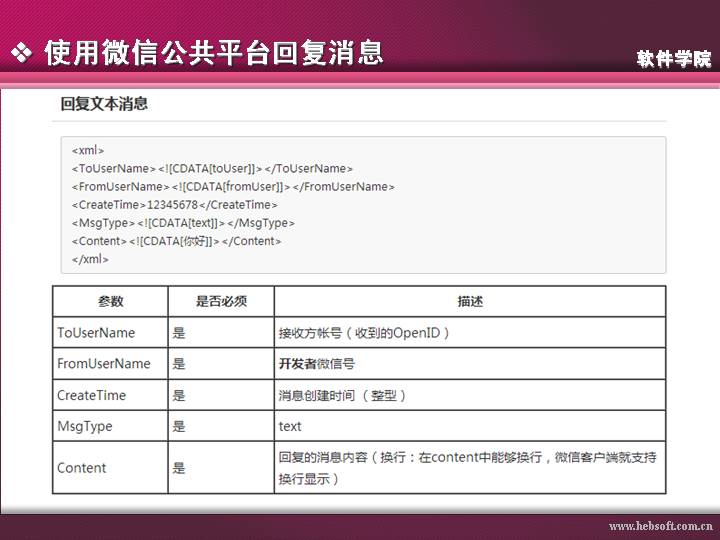Select the CreateTime cell in the table

click(92, 395)
